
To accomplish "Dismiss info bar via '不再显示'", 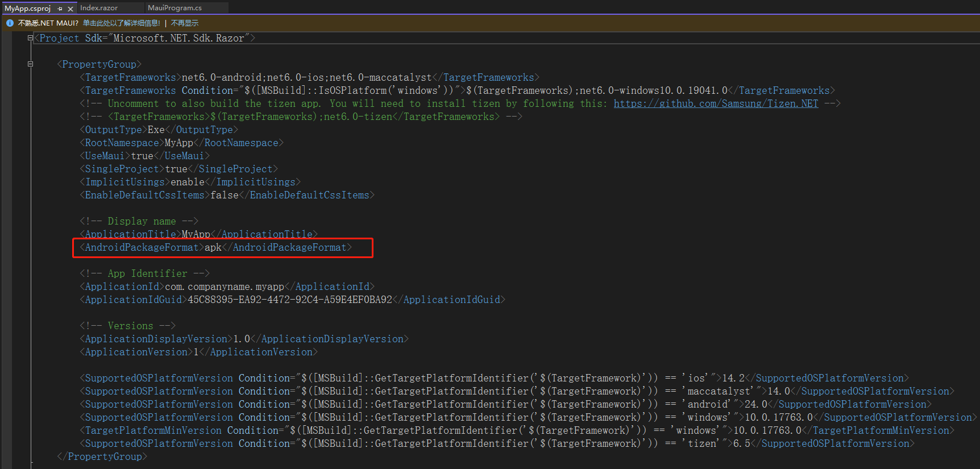I will tap(185, 23).
